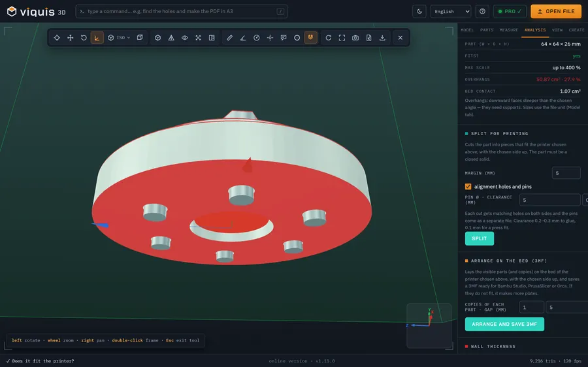Open the ISO view dropdown
Image resolution: width=588 pixels, height=367 pixels.
pyautogui.click(x=119, y=37)
